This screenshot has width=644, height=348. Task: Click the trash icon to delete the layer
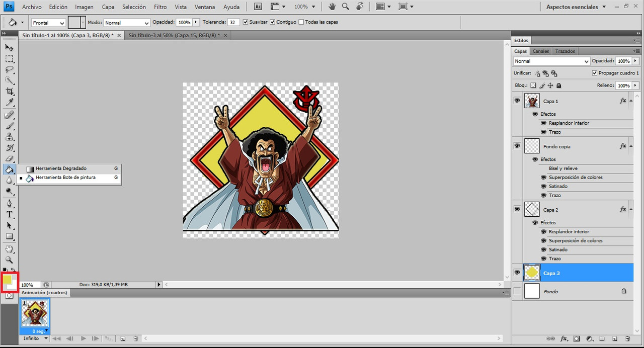(627, 339)
